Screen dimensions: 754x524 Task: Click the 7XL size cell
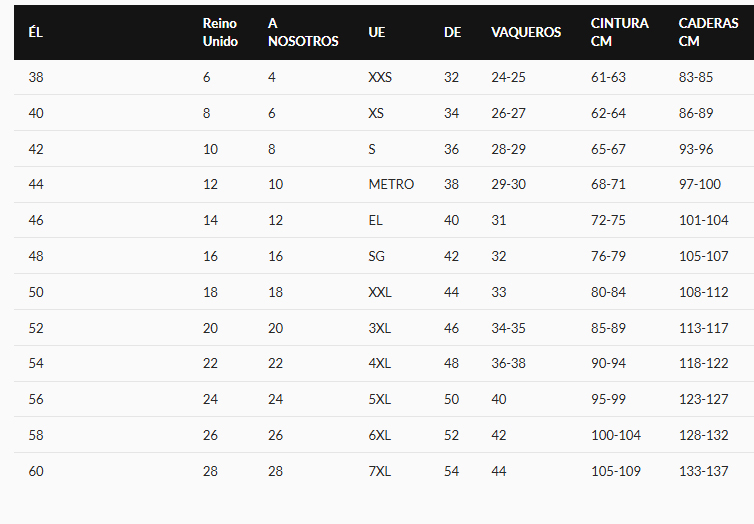379,471
